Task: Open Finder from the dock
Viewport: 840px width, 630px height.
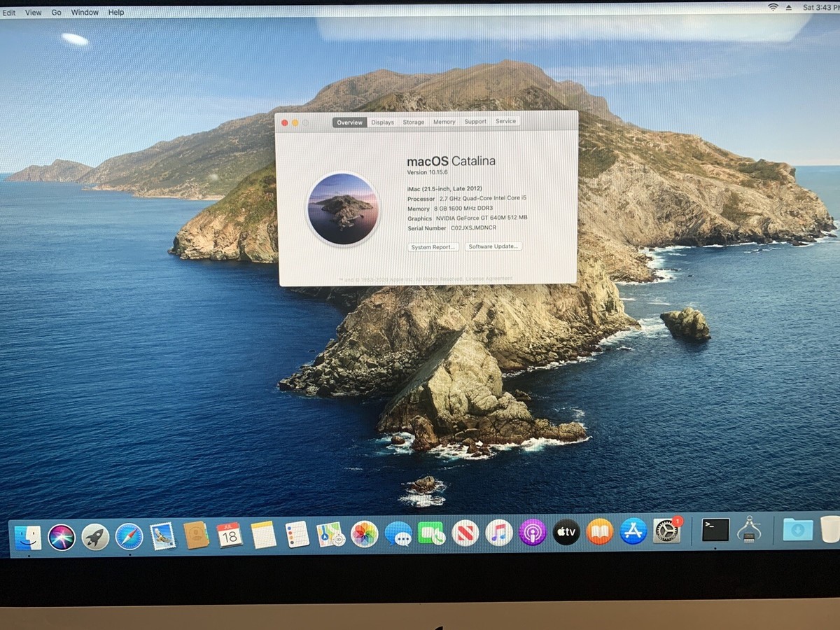Action: (x=28, y=537)
